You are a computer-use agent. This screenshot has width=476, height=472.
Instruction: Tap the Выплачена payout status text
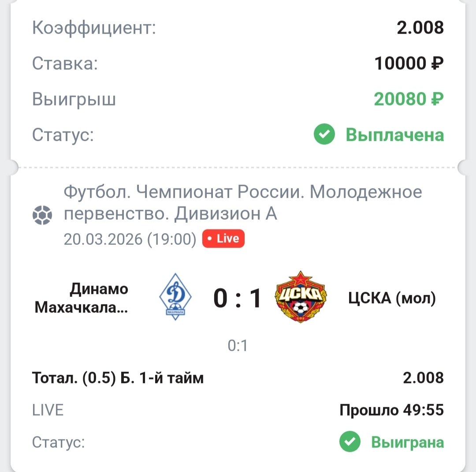click(394, 135)
